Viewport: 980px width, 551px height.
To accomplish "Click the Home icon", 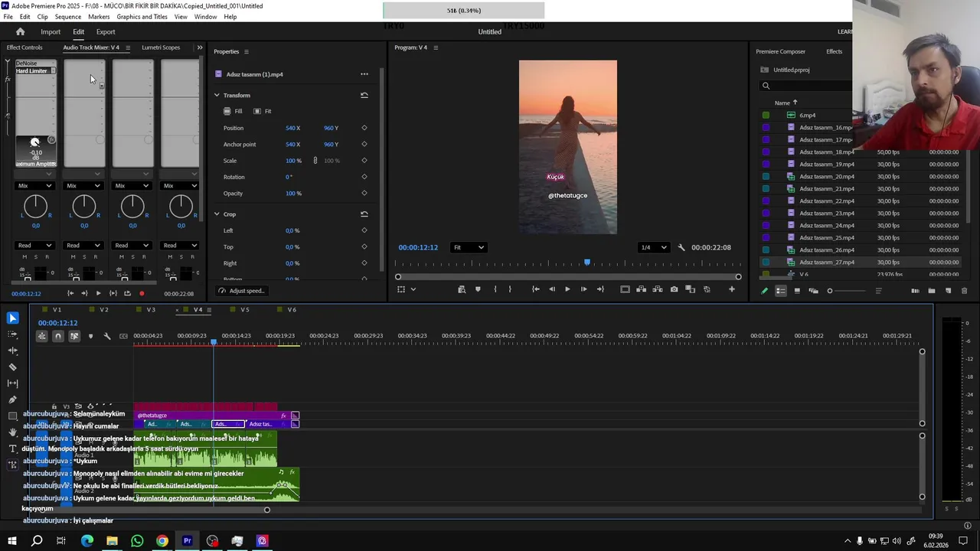I will (x=21, y=31).
